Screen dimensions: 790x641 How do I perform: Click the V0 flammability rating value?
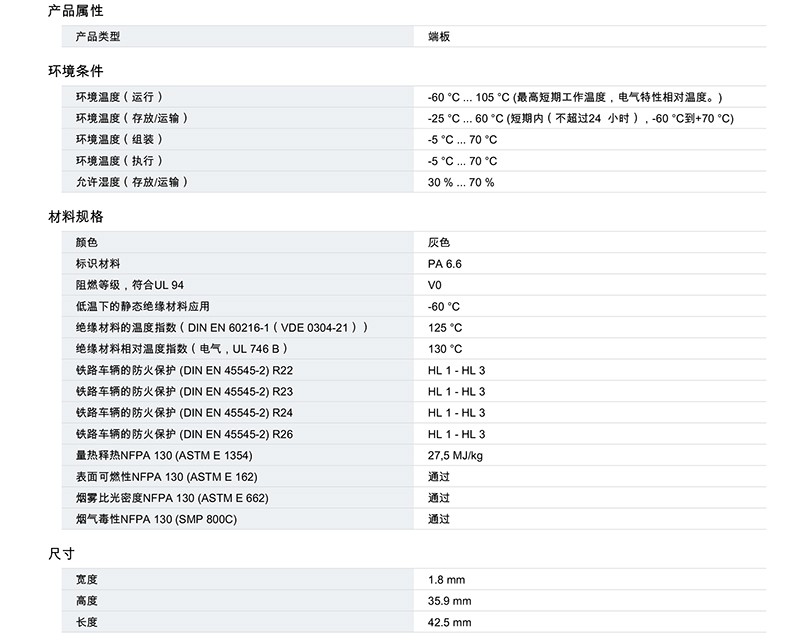[435, 285]
